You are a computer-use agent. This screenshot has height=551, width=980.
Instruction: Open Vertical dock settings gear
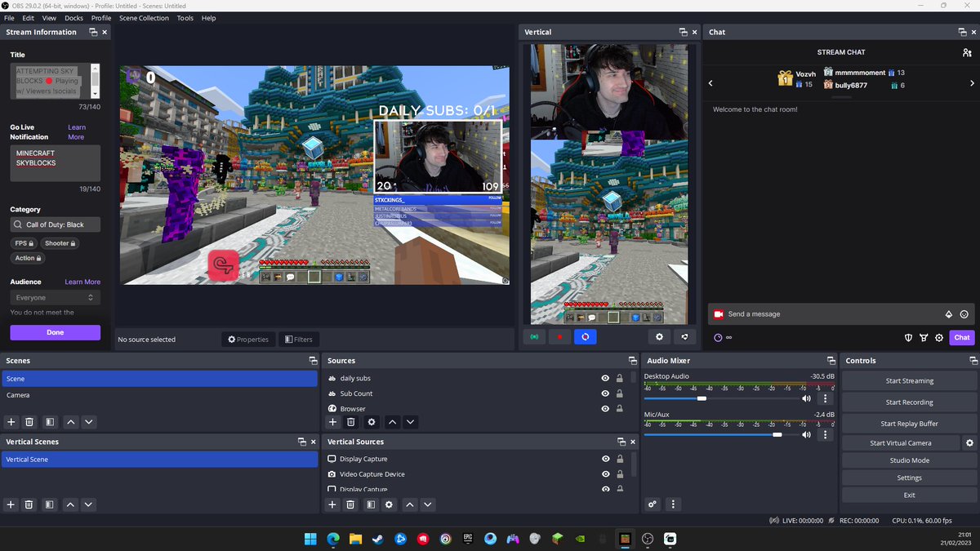tap(660, 336)
